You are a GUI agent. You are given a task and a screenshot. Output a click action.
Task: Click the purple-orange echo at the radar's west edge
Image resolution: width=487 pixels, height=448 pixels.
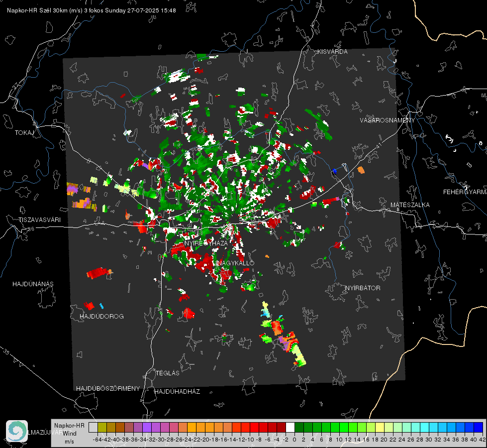(72, 188)
